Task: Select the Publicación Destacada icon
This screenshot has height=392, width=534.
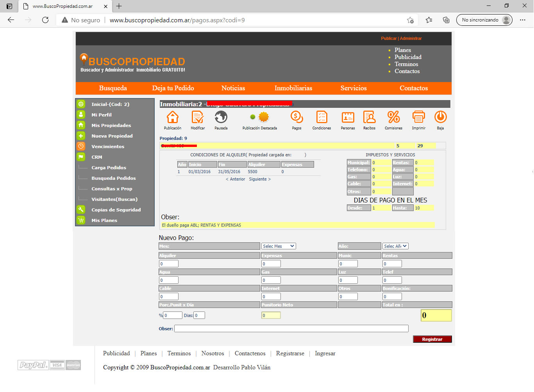Action: click(260, 117)
